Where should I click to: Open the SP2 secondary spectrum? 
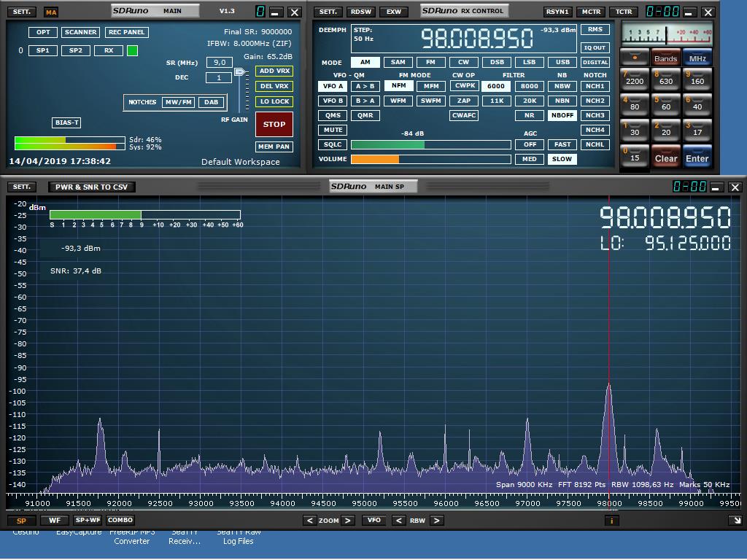pyautogui.click(x=76, y=50)
